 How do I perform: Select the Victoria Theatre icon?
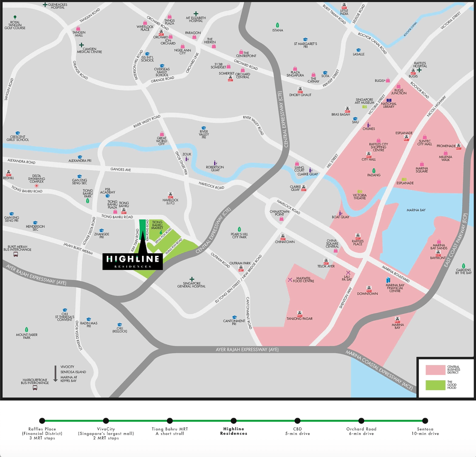tap(359, 191)
